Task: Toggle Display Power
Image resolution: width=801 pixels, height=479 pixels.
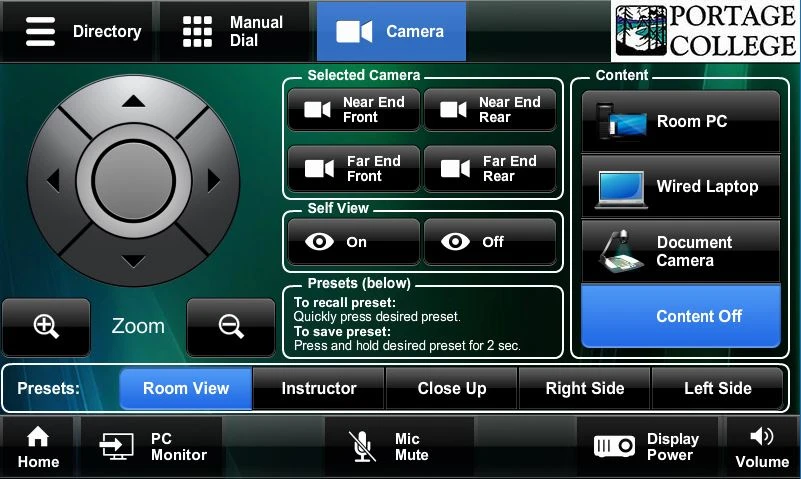Action: click(647, 447)
